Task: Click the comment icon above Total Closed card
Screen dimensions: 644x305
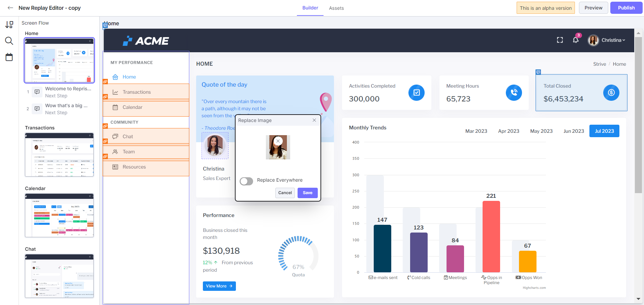Action: pos(538,72)
